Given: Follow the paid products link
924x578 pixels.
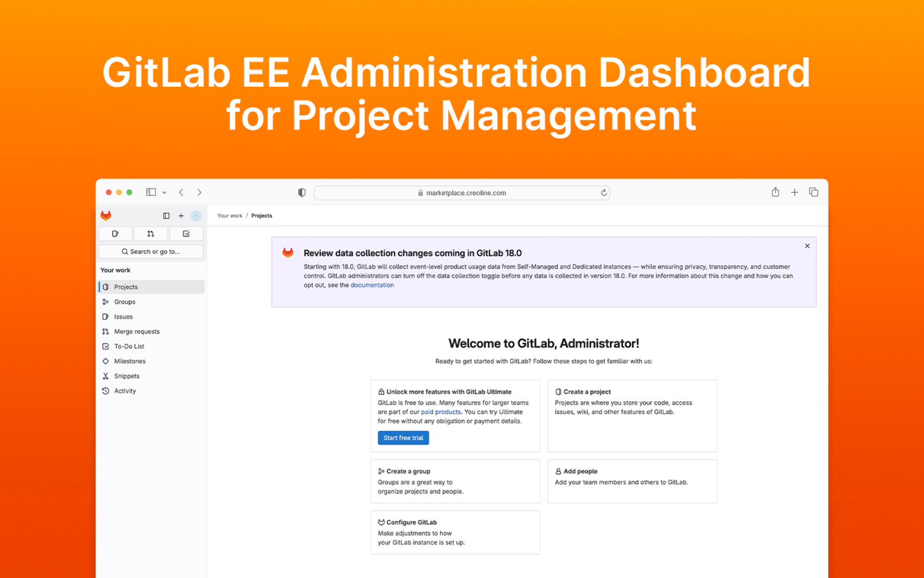Looking at the screenshot, I should point(441,412).
